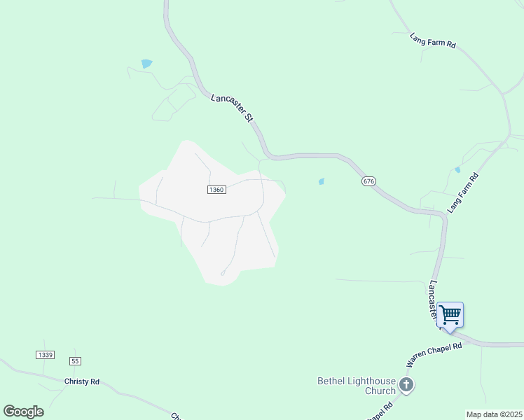Click the upper Lang Farm Rd label
The height and width of the screenshot is (420, 524).
[x=433, y=41]
